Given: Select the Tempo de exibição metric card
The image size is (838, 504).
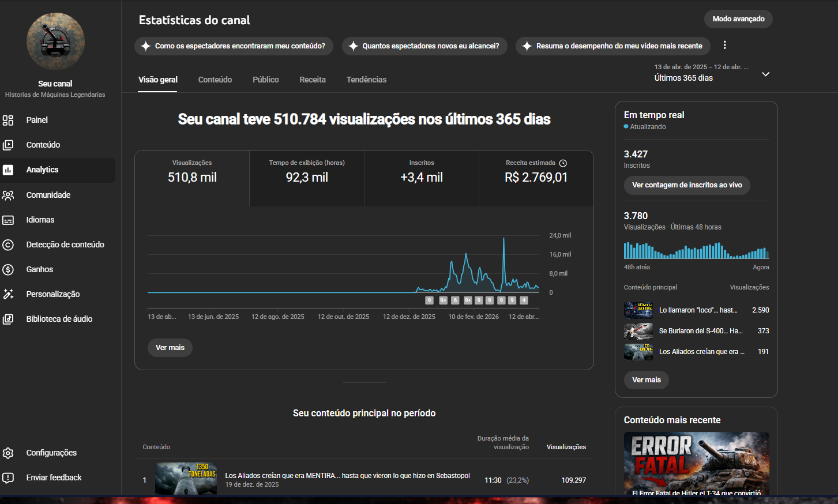Looking at the screenshot, I should [307, 178].
